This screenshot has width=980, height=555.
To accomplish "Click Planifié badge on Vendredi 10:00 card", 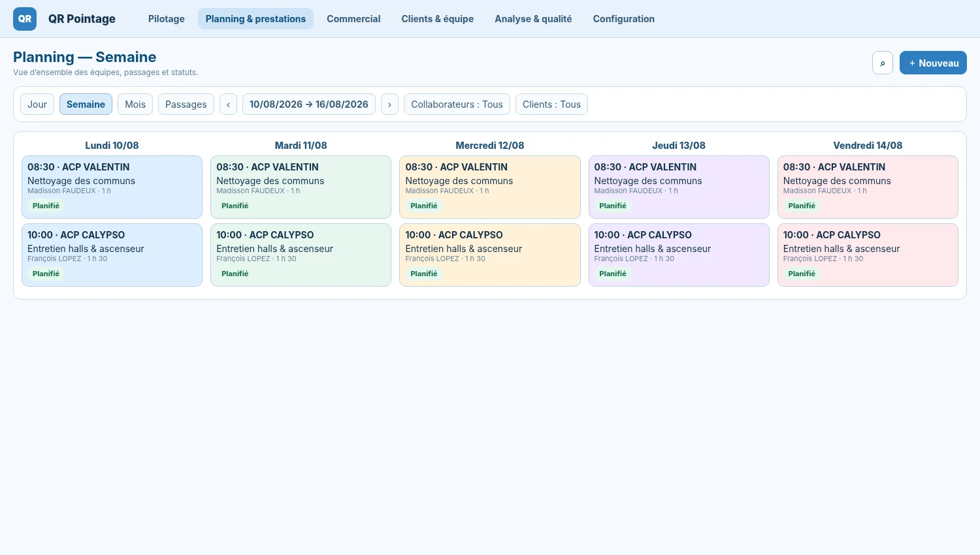I will point(802,274).
